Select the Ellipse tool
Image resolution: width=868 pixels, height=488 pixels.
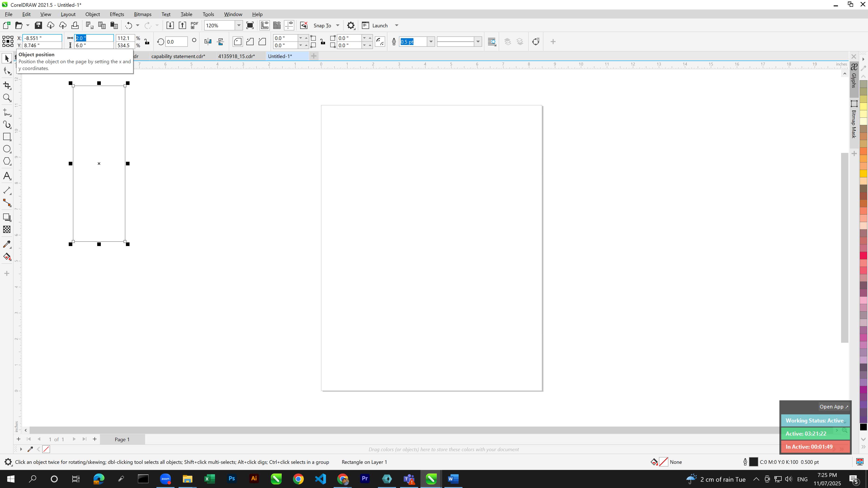coord(7,149)
